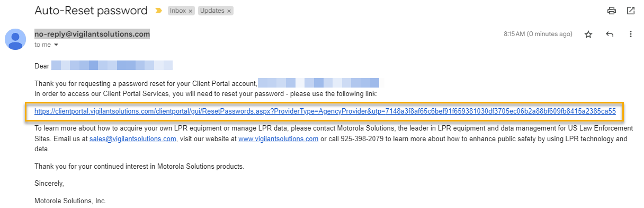Select the Updates label chip
Viewport: 644px width, 208px height.
[x=212, y=11]
